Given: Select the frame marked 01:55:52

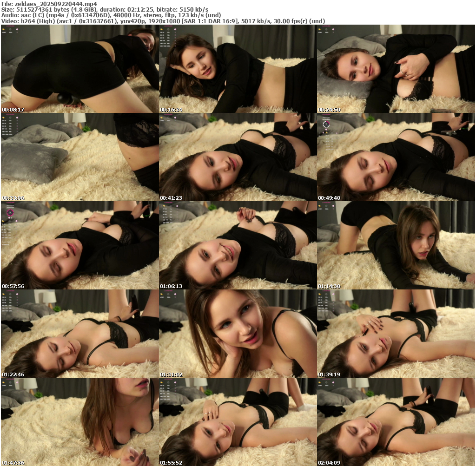Looking at the screenshot, I should click(238, 422).
